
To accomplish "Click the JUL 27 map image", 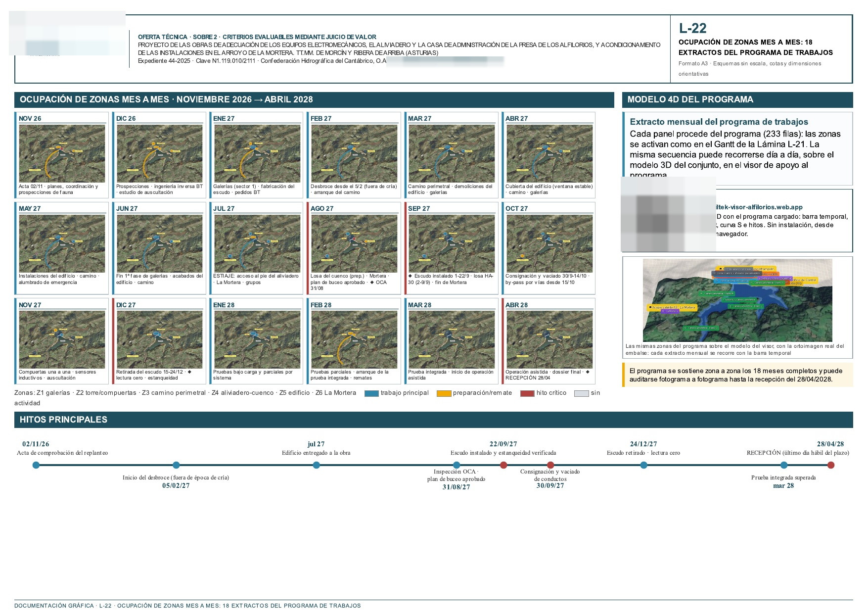I will pyautogui.click(x=257, y=243).
